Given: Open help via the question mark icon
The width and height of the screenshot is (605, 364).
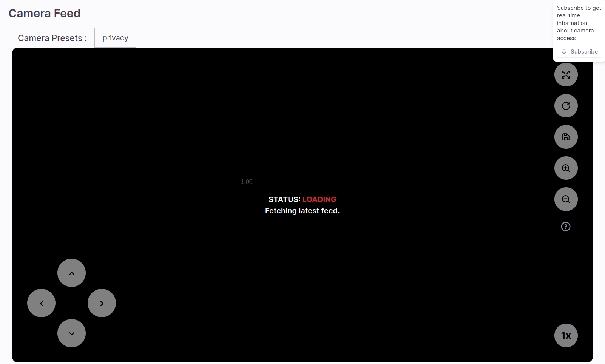Looking at the screenshot, I should 565,227.
